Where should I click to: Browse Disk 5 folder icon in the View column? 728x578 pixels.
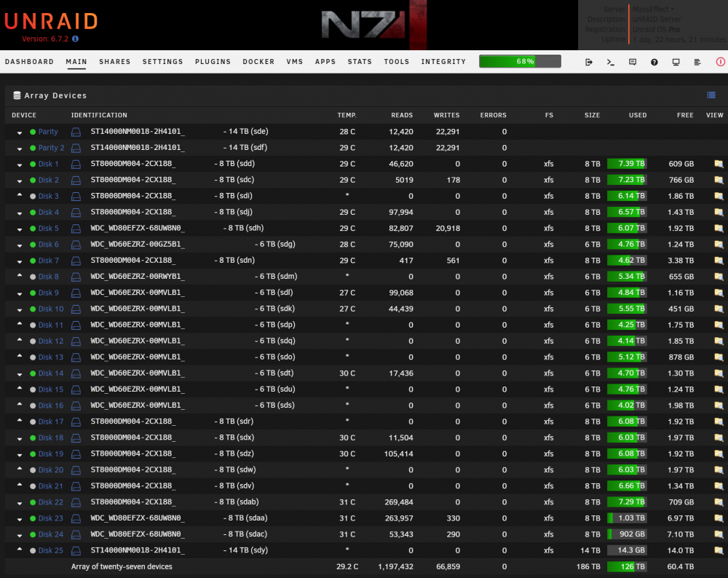click(719, 229)
